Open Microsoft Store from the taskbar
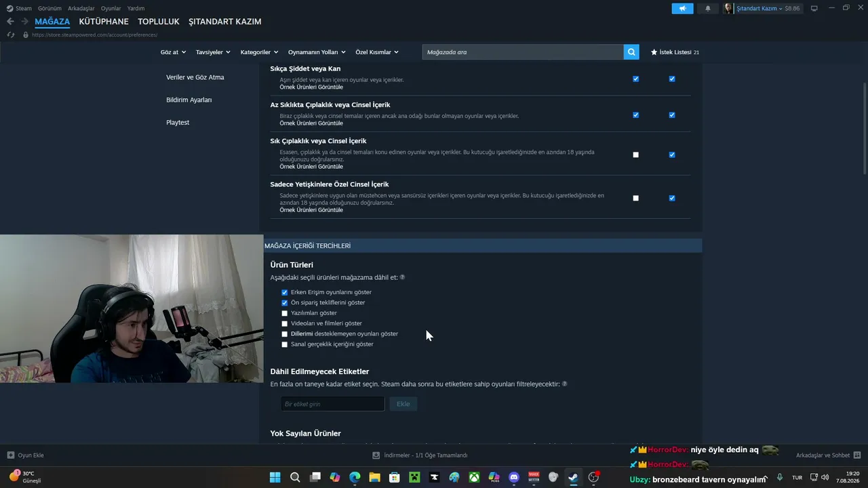This screenshot has height=488, width=868. click(x=395, y=477)
